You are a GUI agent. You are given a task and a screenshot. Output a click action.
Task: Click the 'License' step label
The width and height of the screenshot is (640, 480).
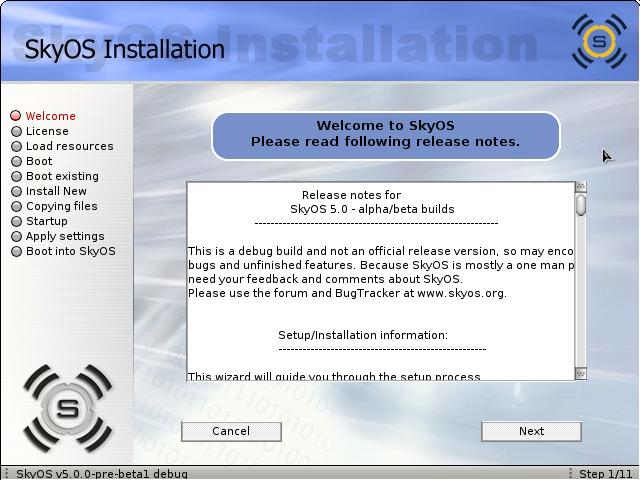47,131
